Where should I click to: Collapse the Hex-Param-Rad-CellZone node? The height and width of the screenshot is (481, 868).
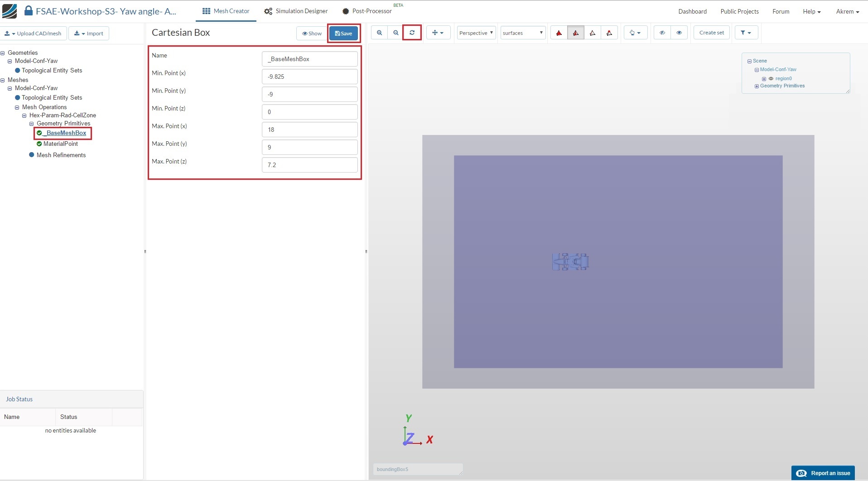(24, 115)
